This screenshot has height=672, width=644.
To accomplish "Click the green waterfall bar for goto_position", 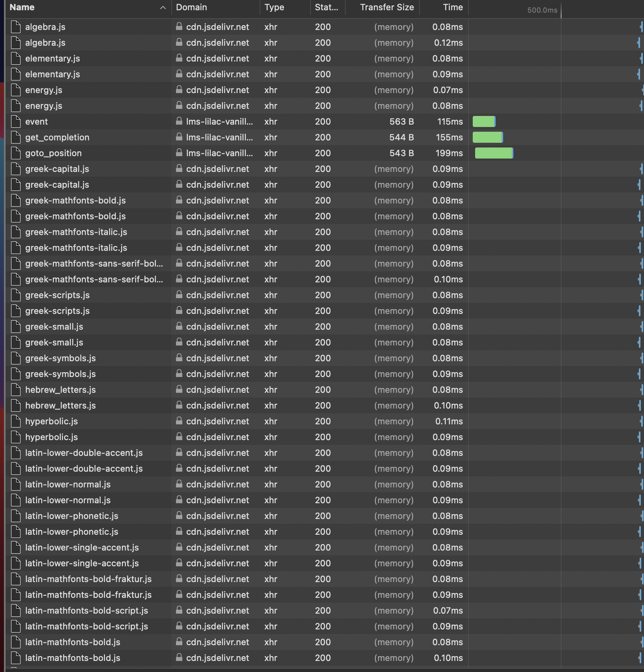I will [x=494, y=153].
